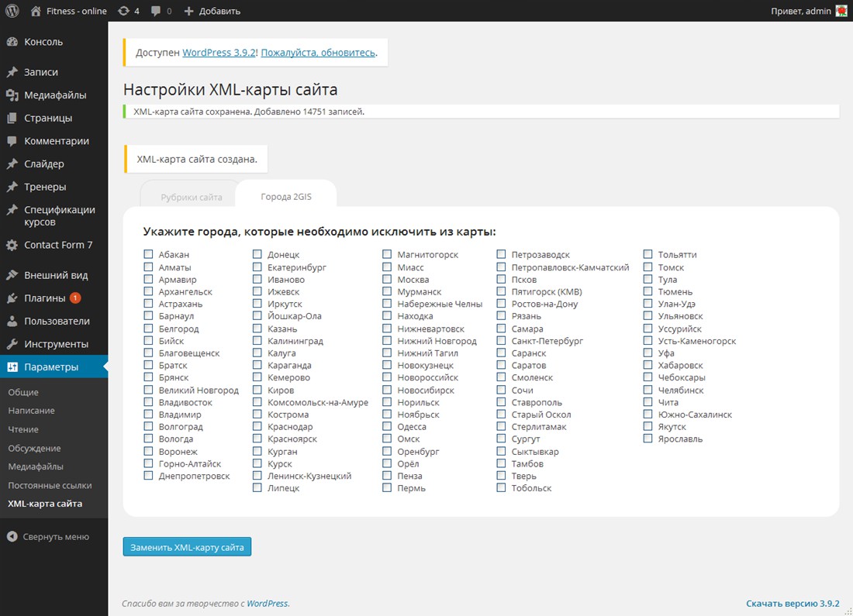This screenshot has height=616, width=853.
Task: Click the Страницы pages icon
Action: click(x=12, y=118)
